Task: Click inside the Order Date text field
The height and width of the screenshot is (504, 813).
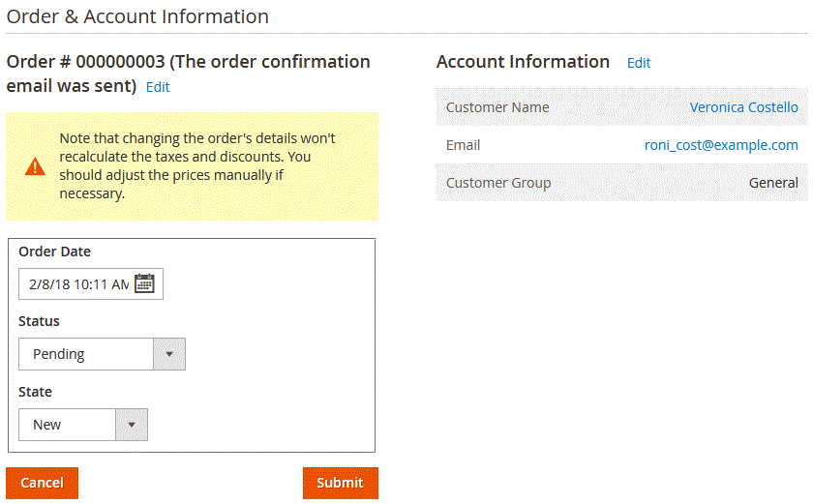Action: (77, 283)
